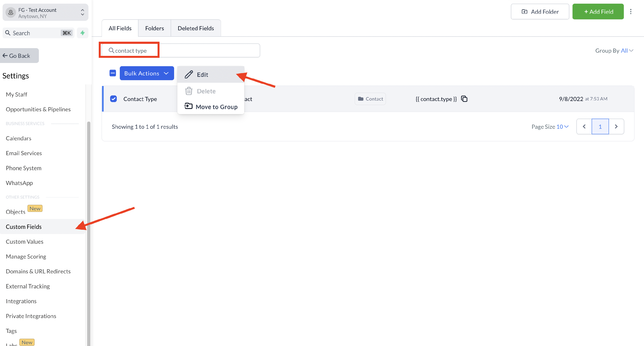The width and height of the screenshot is (644, 346).
Task: Switch to the Folders tab
Action: [x=155, y=28]
